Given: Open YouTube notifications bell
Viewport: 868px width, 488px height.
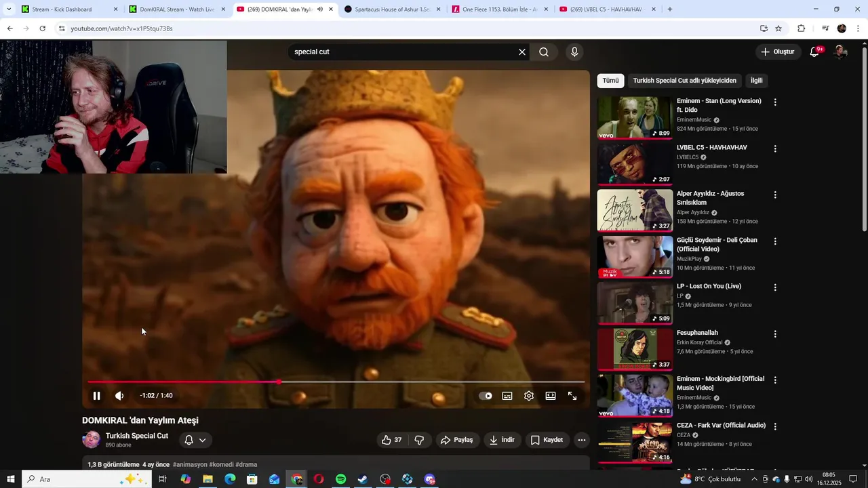Looking at the screenshot, I should click(x=815, y=52).
